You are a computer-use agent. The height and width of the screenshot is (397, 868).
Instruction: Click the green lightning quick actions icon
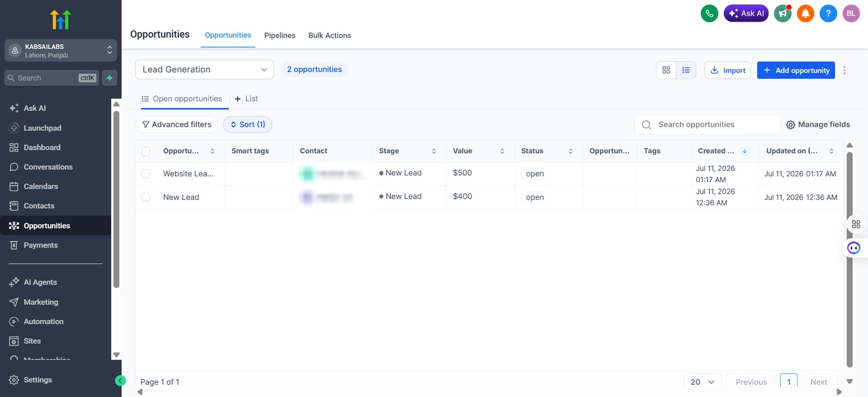coord(110,78)
